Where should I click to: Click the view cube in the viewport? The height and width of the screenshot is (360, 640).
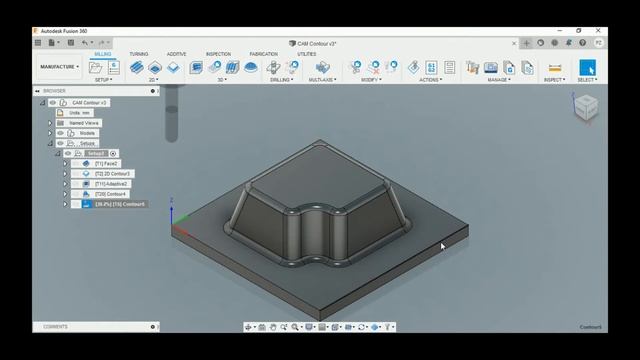(586, 108)
